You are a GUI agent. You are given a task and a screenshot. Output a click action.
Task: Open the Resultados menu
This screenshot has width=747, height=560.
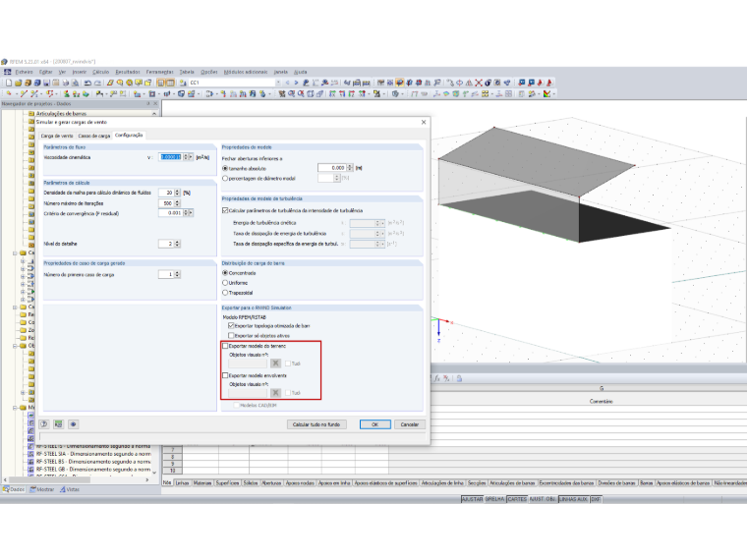[x=128, y=72]
